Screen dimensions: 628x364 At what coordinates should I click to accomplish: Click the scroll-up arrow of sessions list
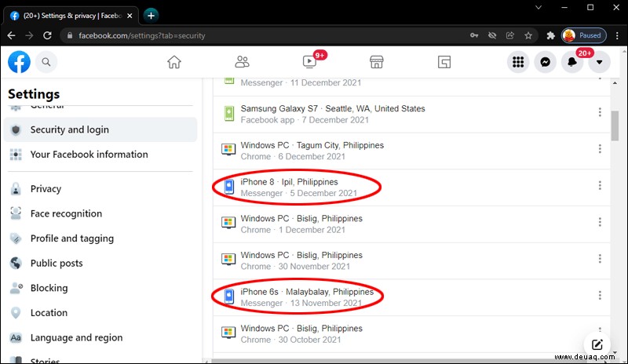tap(615, 83)
